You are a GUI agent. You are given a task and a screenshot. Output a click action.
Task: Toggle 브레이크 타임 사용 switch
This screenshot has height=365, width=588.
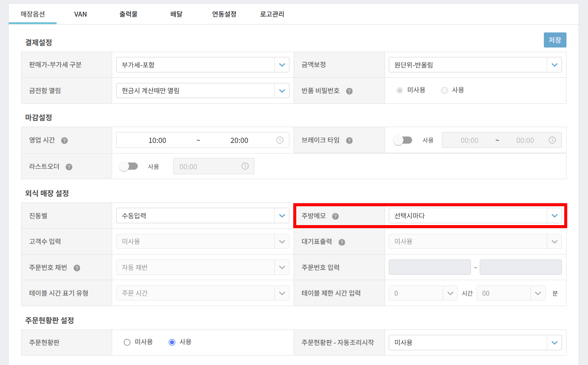(403, 140)
